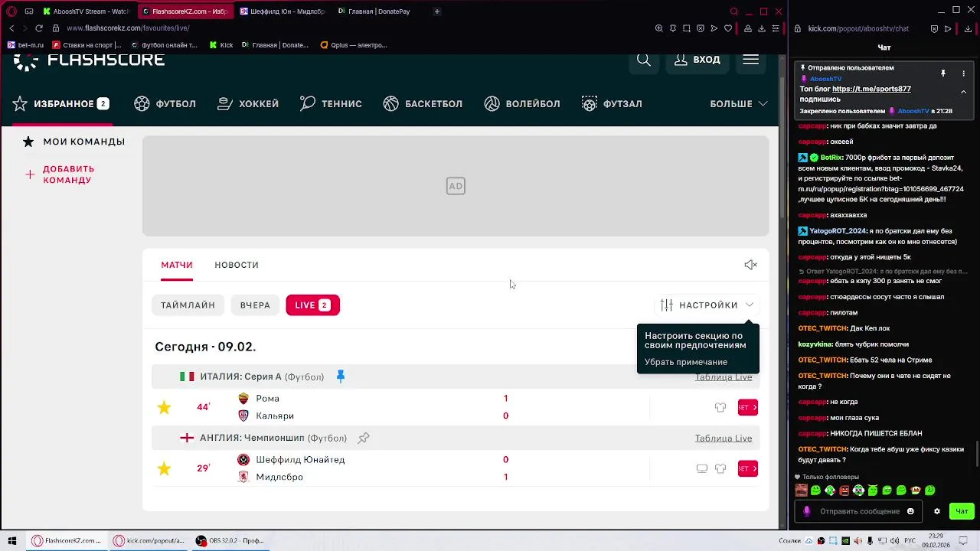Open Football section in sports menu

pos(165,103)
